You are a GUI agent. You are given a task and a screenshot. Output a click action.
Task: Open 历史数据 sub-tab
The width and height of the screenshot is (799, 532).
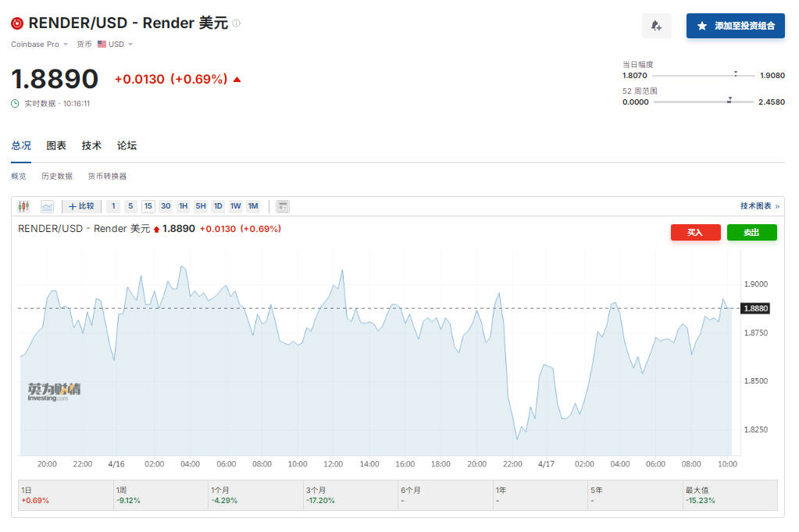pyautogui.click(x=57, y=177)
